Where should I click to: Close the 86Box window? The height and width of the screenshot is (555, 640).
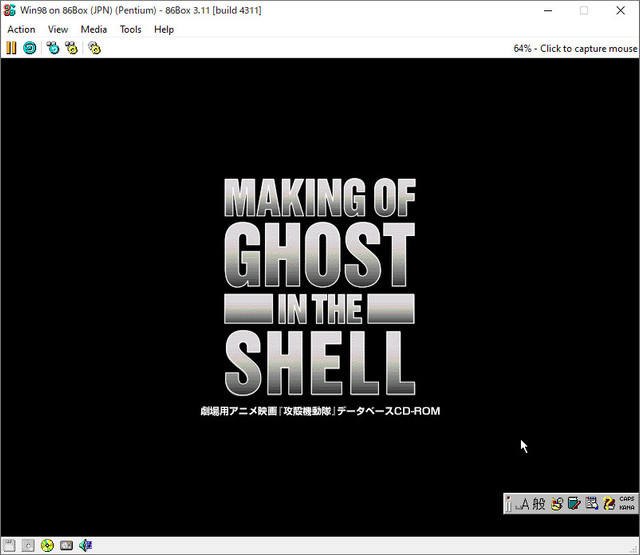[x=620, y=11]
